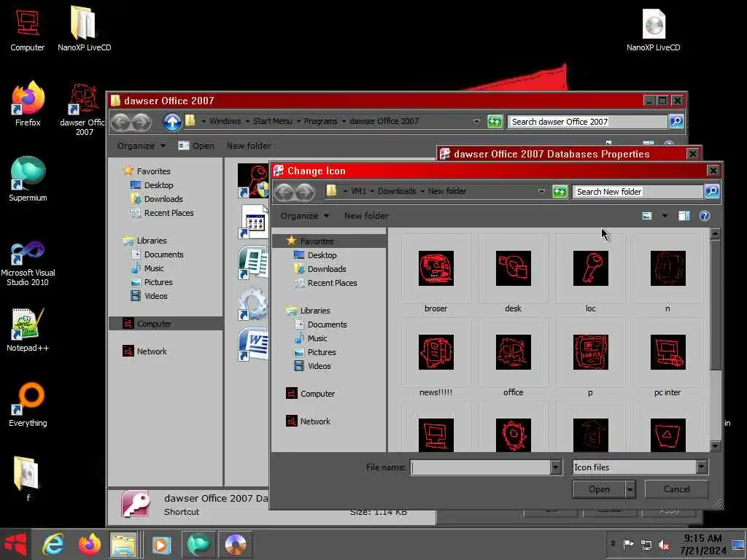747x560 pixels.
Task: Click scroll down arrow in icon list
Action: (x=715, y=446)
